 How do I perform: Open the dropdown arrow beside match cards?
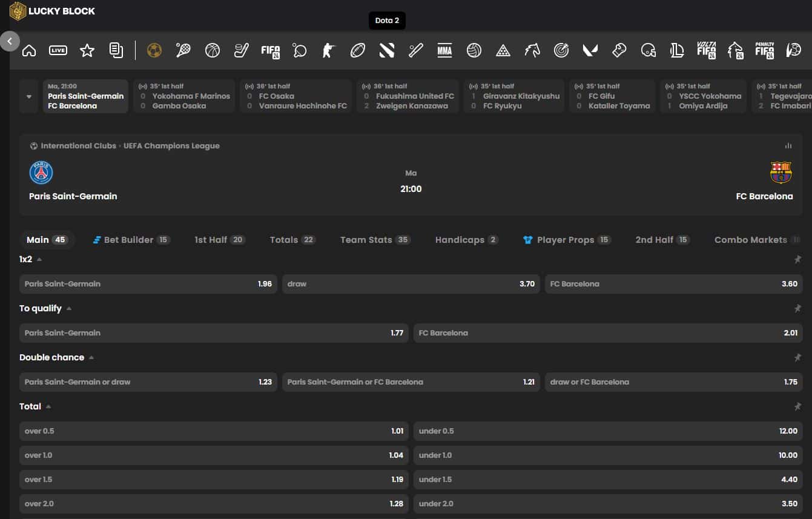click(29, 96)
